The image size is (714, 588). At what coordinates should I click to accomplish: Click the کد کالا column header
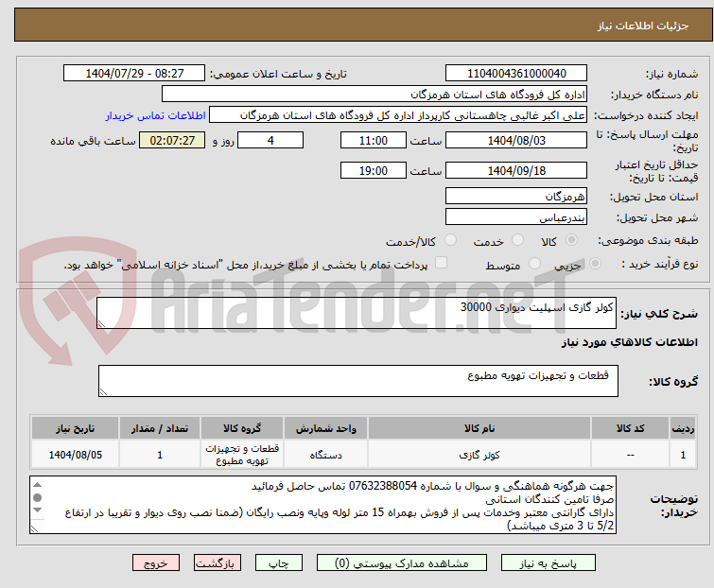coord(630,428)
